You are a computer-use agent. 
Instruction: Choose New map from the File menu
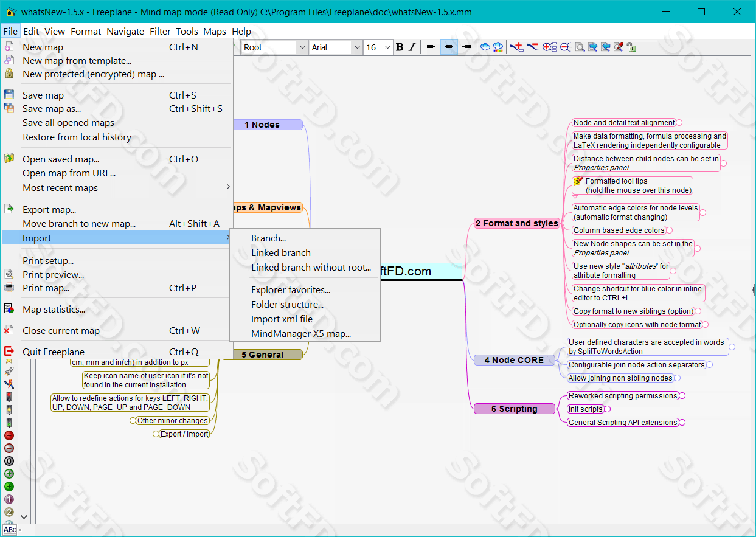pyautogui.click(x=117, y=47)
